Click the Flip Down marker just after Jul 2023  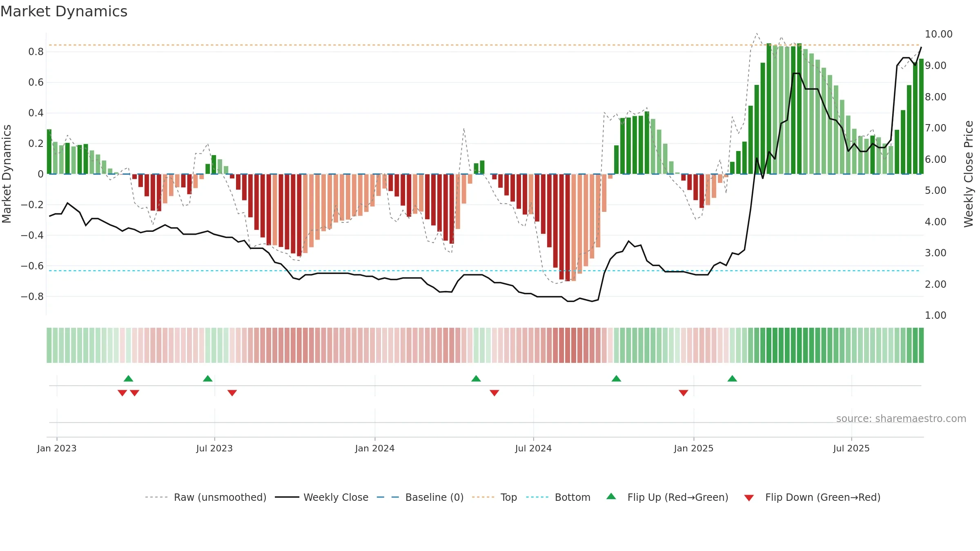pyautogui.click(x=232, y=393)
